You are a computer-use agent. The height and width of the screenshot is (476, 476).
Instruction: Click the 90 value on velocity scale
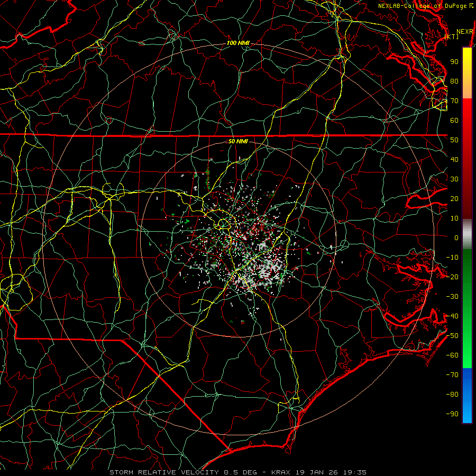point(454,62)
